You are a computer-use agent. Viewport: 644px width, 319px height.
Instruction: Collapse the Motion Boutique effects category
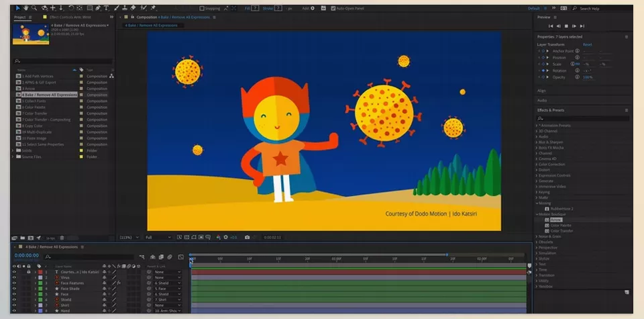[537, 214]
